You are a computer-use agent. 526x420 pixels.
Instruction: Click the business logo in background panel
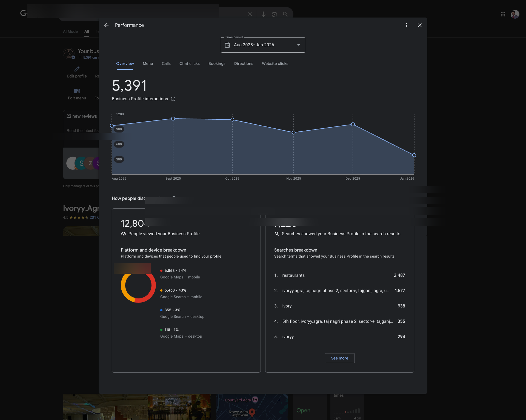click(69, 53)
